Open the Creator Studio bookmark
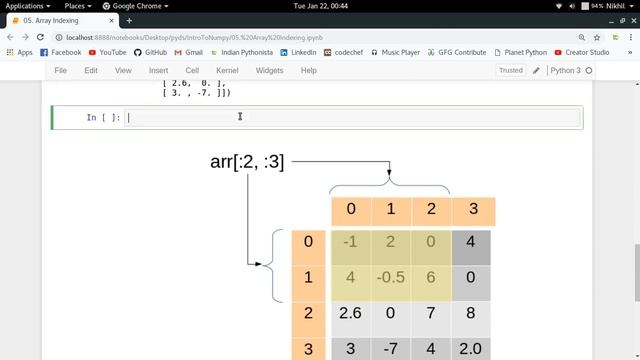Viewport: 640px width, 360px height. [582, 52]
